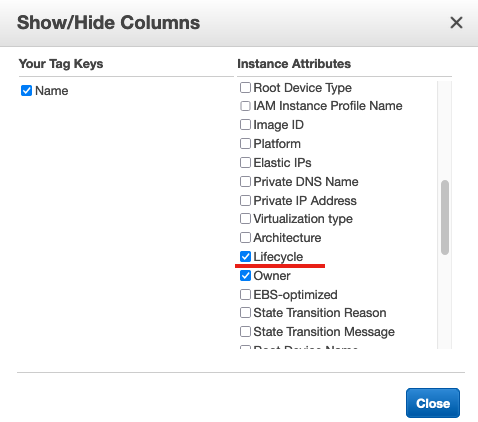Screen dimensions: 478x422
Task: Show the Architecture column
Action: coord(245,238)
